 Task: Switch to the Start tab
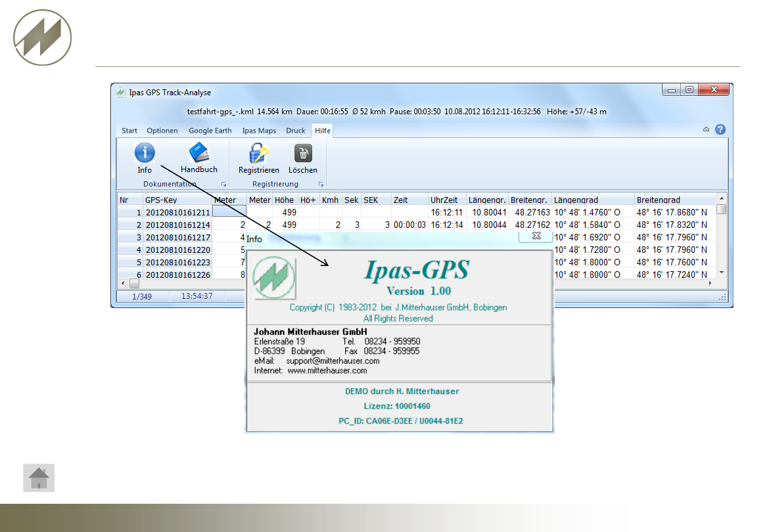(x=129, y=130)
